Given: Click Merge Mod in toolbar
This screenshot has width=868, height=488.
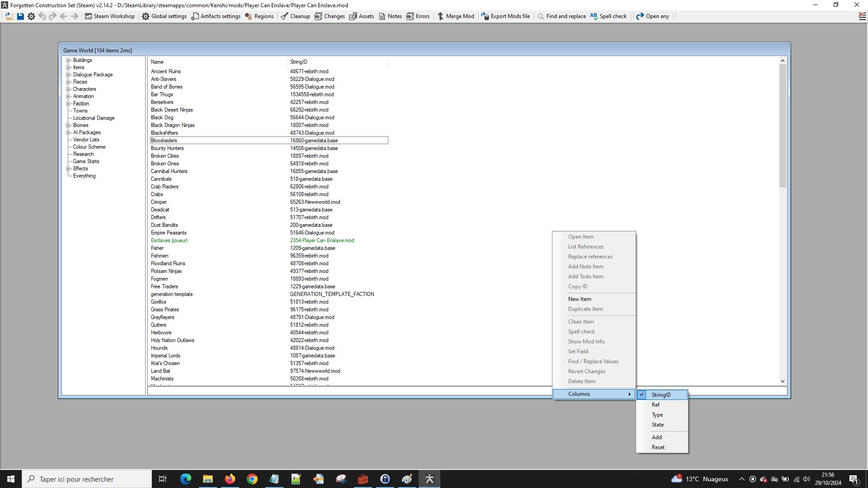Looking at the screenshot, I should point(456,16).
